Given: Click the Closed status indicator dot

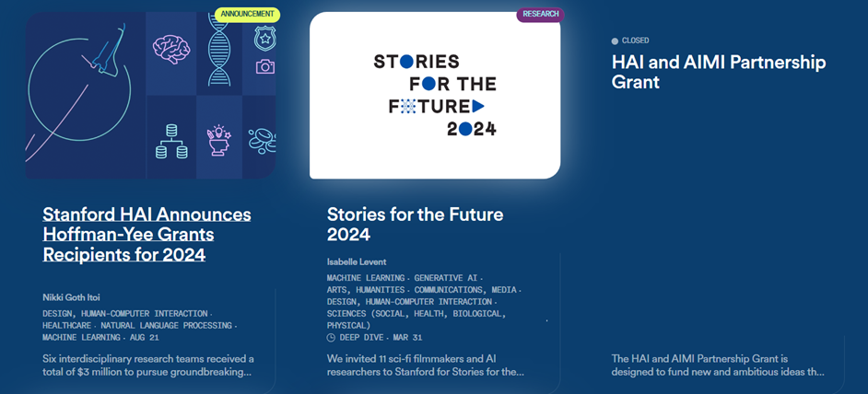Looking at the screenshot, I should coord(615,41).
